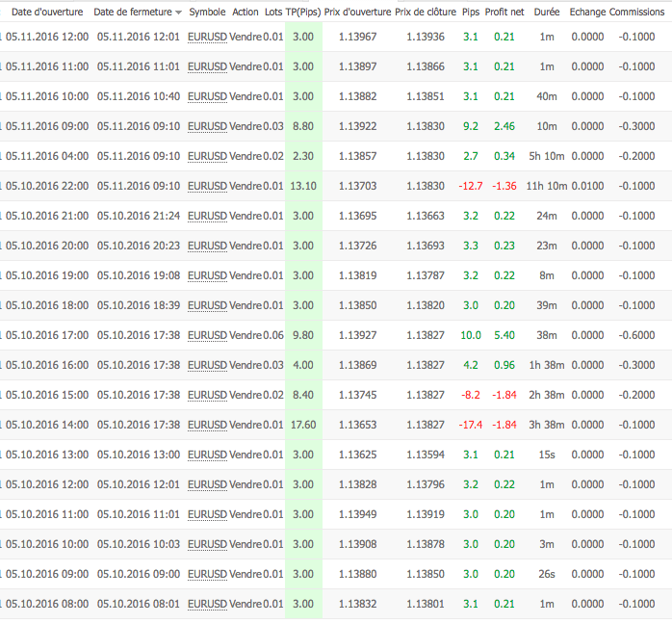Open EURUSD link in 05.10.2016 15:00 row
Screen dimensions: 672x624
tap(207, 395)
